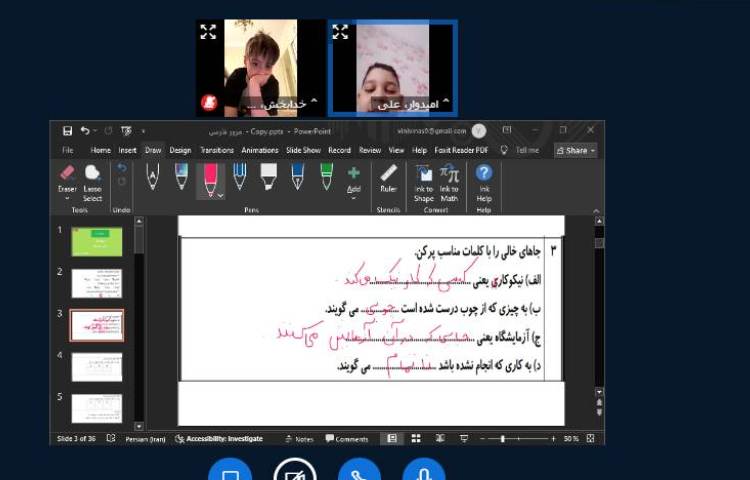Collapse the ribbon with the small chevron
Image resolution: width=750 pixels, height=480 pixels.
click(596, 210)
